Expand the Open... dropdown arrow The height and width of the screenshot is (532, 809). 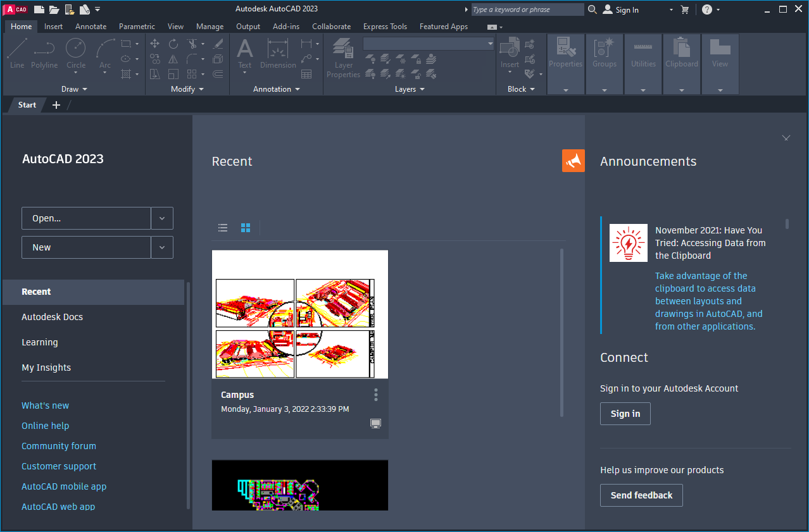162,218
